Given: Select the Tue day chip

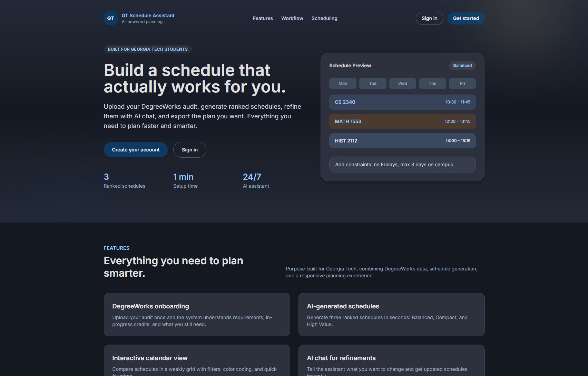Looking at the screenshot, I should (373, 83).
